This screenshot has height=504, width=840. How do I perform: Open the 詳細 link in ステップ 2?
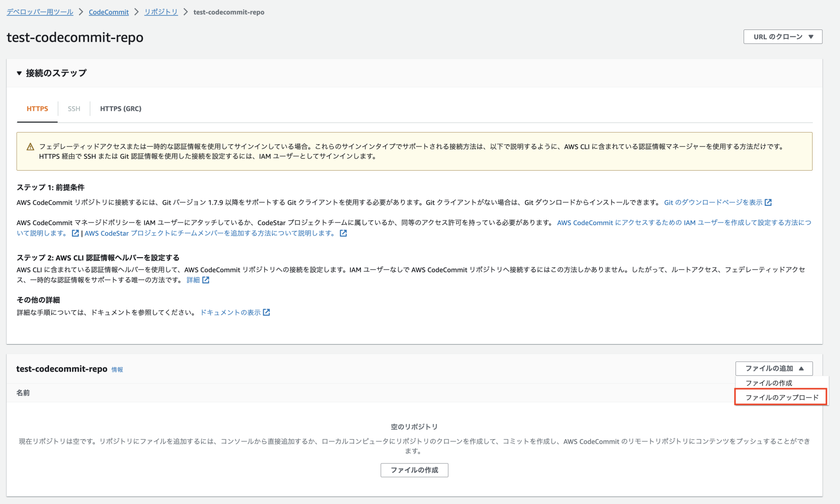[x=193, y=280]
